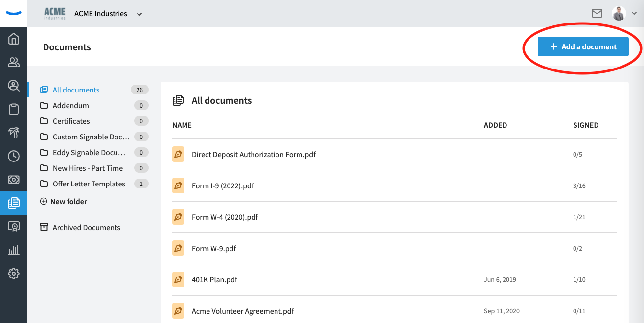Open the Settings gear icon
This screenshot has height=323, width=644.
(x=13, y=274)
